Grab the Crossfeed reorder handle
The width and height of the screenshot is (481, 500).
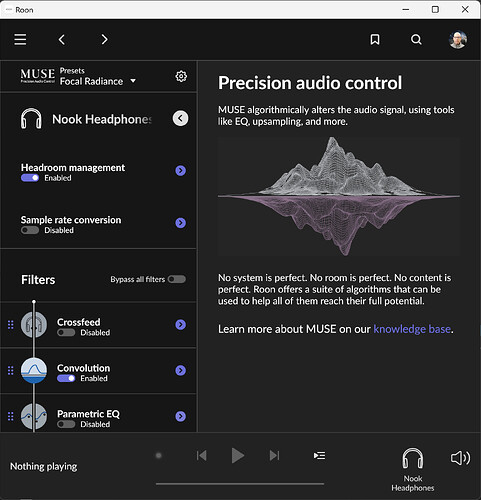click(x=11, y=324)
